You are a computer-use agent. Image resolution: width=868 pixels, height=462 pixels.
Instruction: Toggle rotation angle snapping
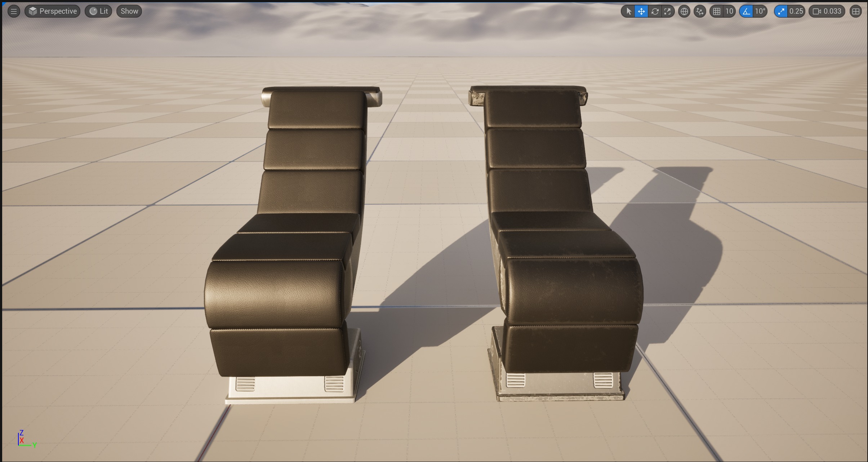pyautogui.click(x=746, y=11)
